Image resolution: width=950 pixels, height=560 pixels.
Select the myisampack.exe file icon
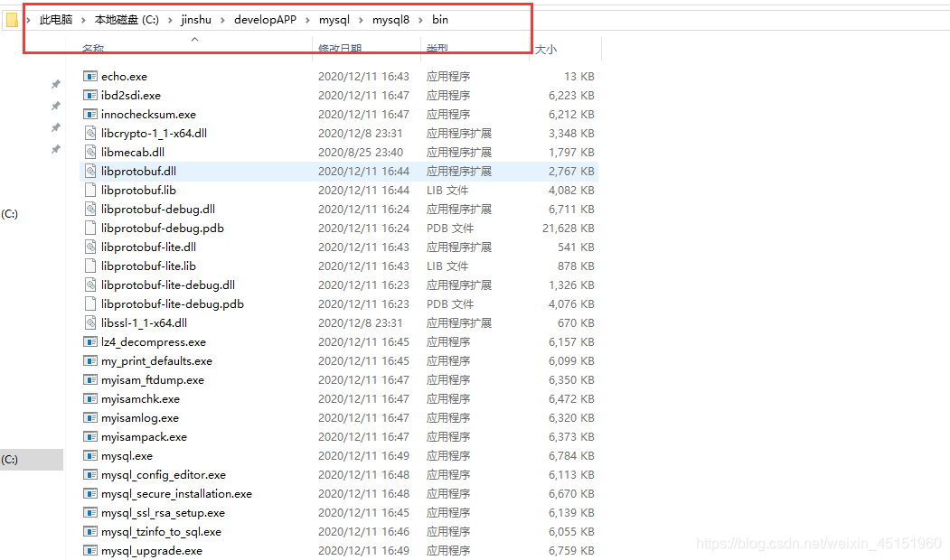(x=90, y=437)
